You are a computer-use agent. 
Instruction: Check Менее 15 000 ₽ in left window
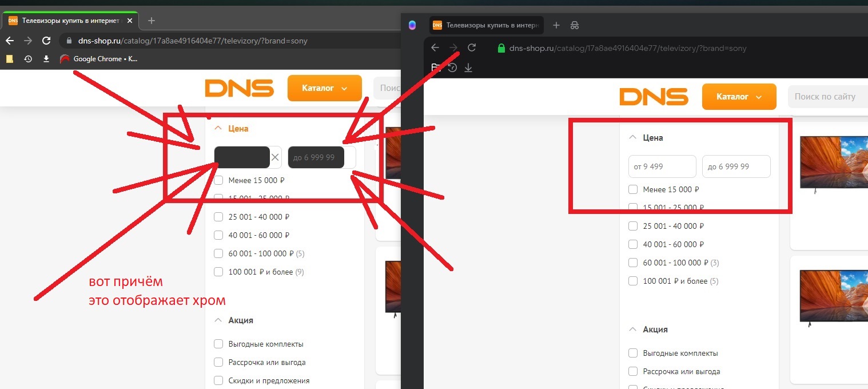click(218, 180)
